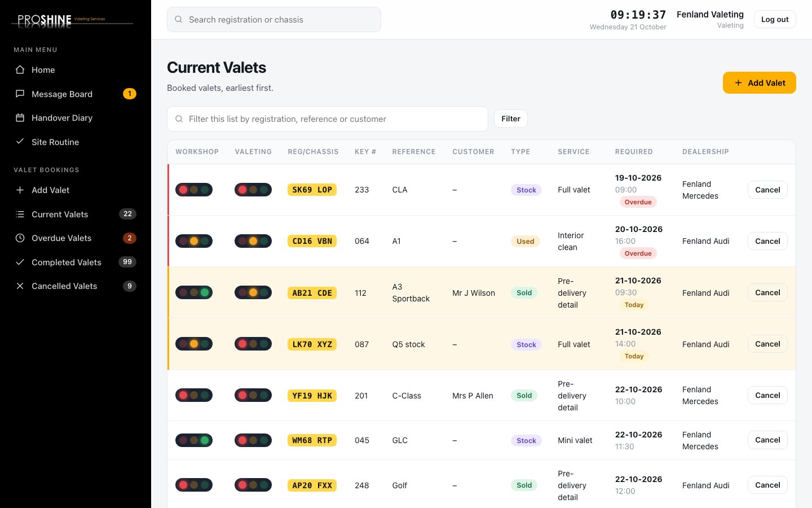
Task: Click the Today badge for LK70 XYZ
Action: (x=634, y=356)
